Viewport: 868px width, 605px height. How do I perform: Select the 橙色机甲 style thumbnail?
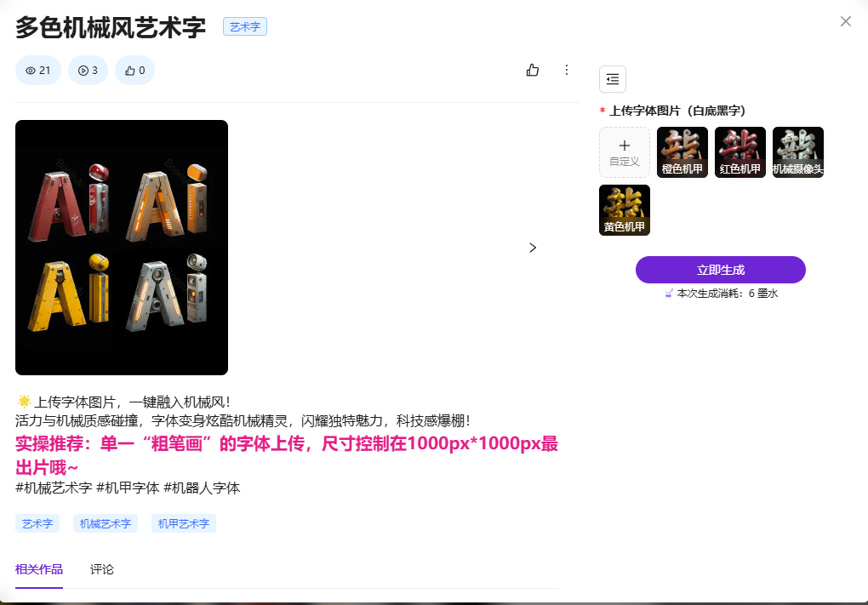point(682,152)
